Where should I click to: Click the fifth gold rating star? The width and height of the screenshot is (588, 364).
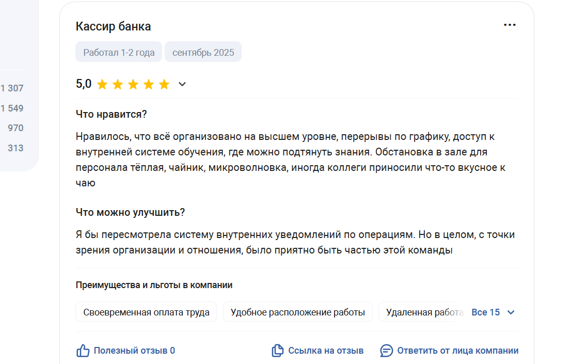click(164, 84)
